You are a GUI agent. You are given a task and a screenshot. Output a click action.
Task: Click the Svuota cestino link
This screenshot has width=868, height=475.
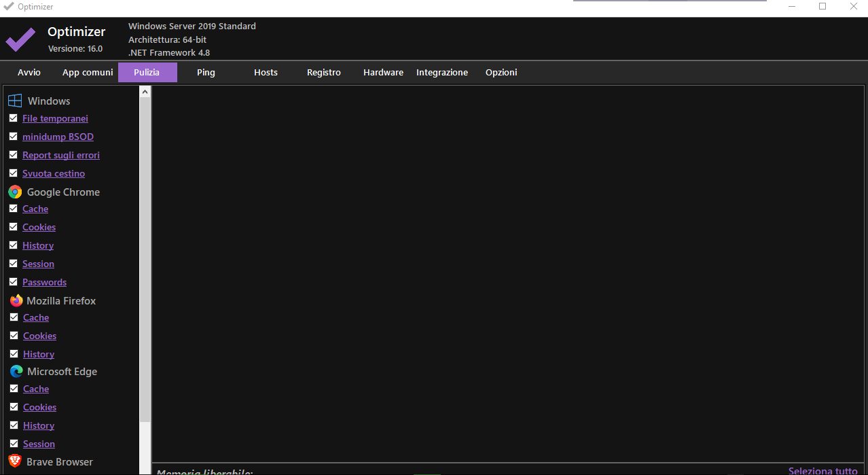(x=54, y=173)
